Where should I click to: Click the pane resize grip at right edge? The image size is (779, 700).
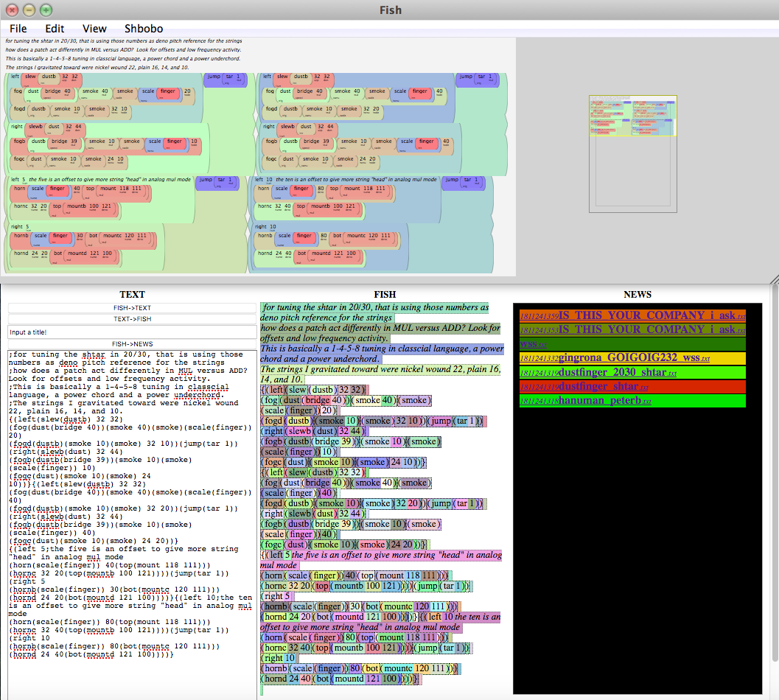click(774, 279)
